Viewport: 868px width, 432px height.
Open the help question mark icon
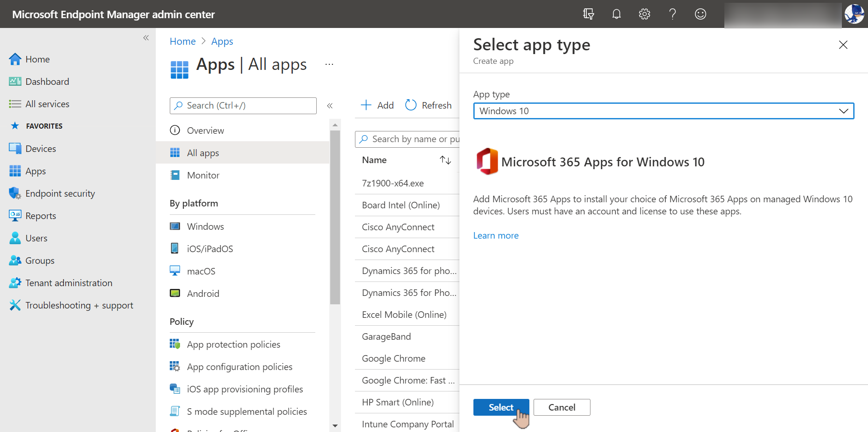pos(673,14)
